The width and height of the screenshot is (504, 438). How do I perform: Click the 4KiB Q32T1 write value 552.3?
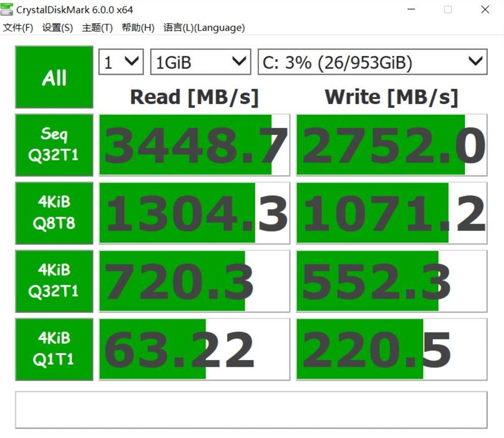tap(392, 281)
